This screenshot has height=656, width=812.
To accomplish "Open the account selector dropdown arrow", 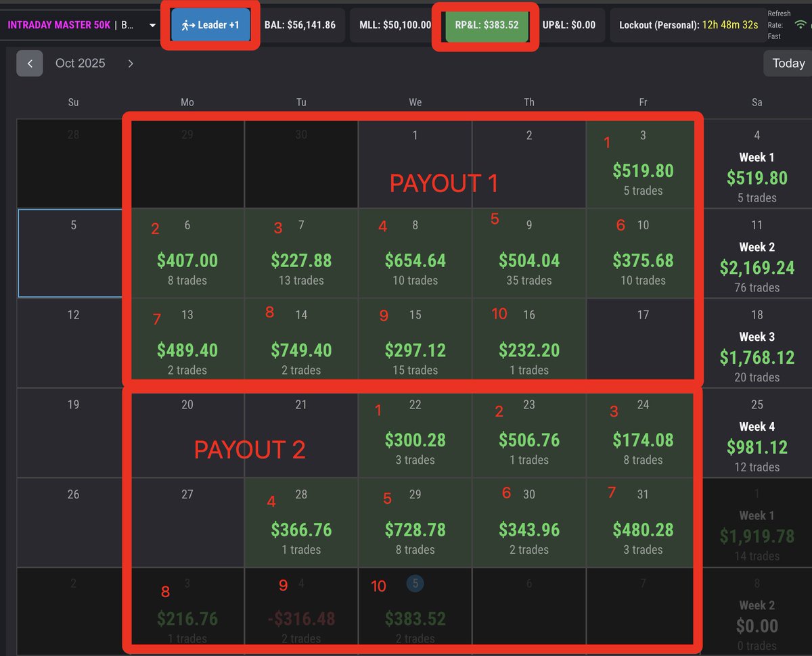I will [x=152, y=26].
